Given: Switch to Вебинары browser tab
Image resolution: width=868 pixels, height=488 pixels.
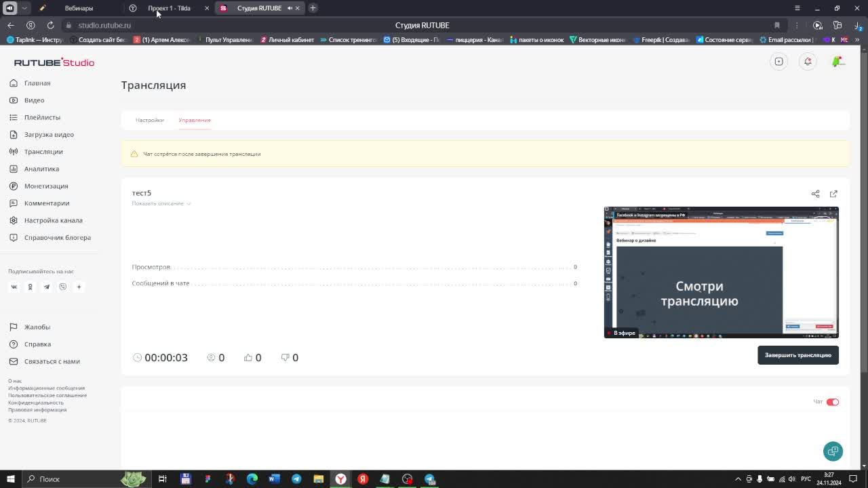Looking at the screenshot, I should (x=79, y=8).
